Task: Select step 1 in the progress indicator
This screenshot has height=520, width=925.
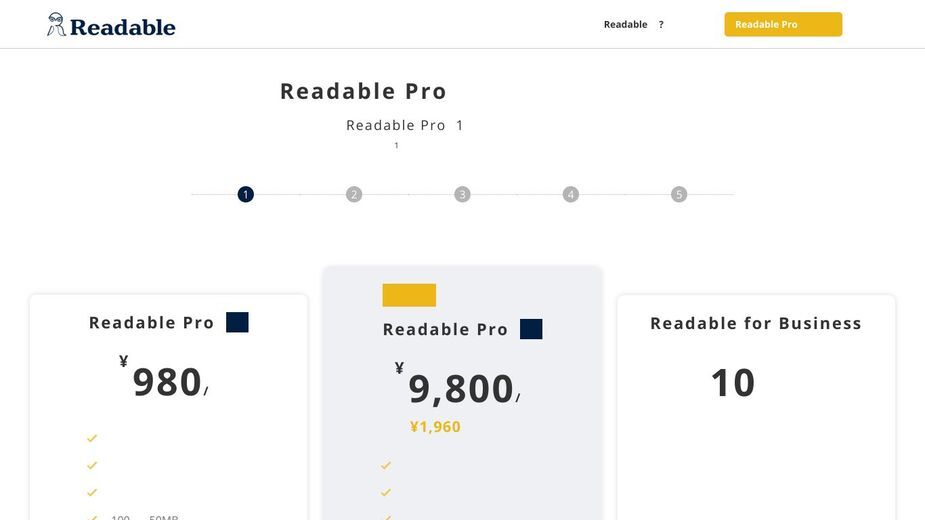Action: [245, 194]
